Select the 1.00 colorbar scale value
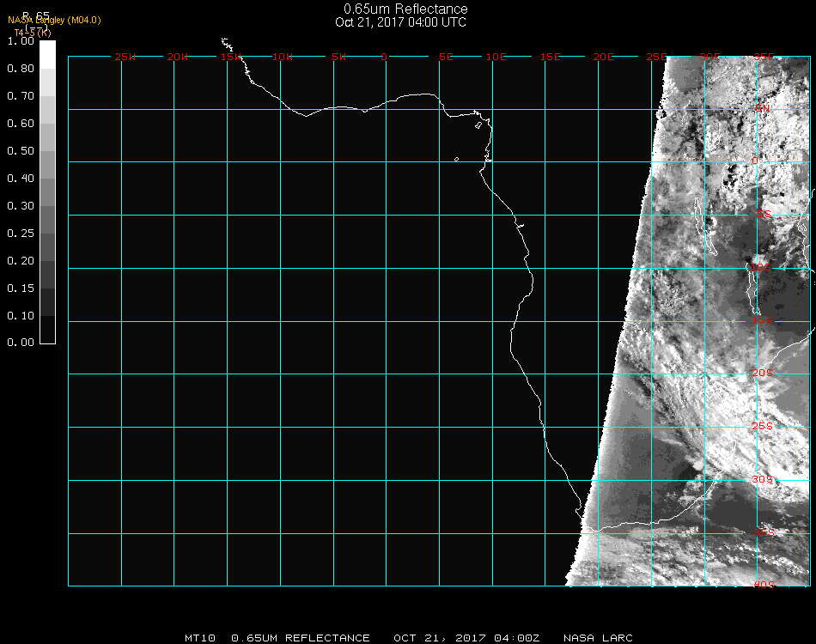The image size is (816, 644). pyautogui.click(x=20, y=41)
